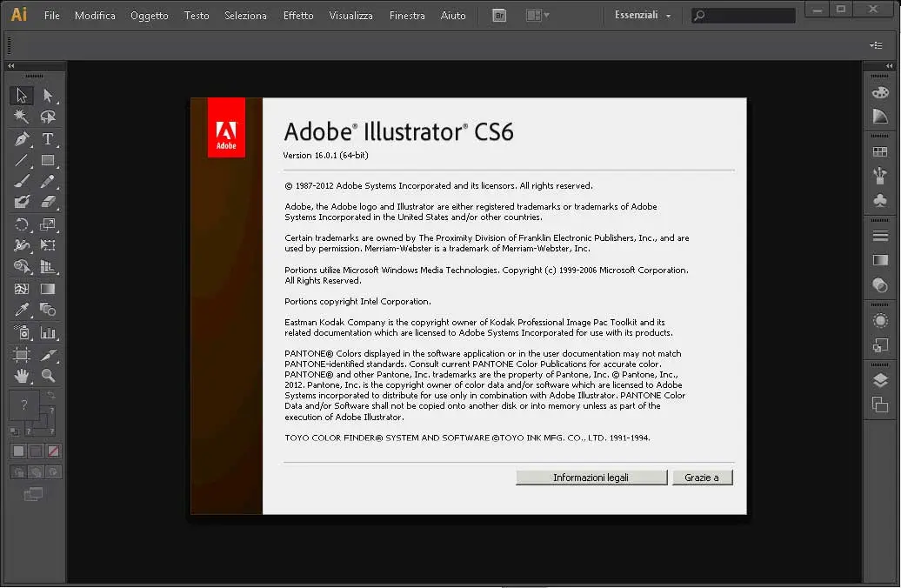Open the Brushes panel
901x588 pixels.
(x=880, y=176)
